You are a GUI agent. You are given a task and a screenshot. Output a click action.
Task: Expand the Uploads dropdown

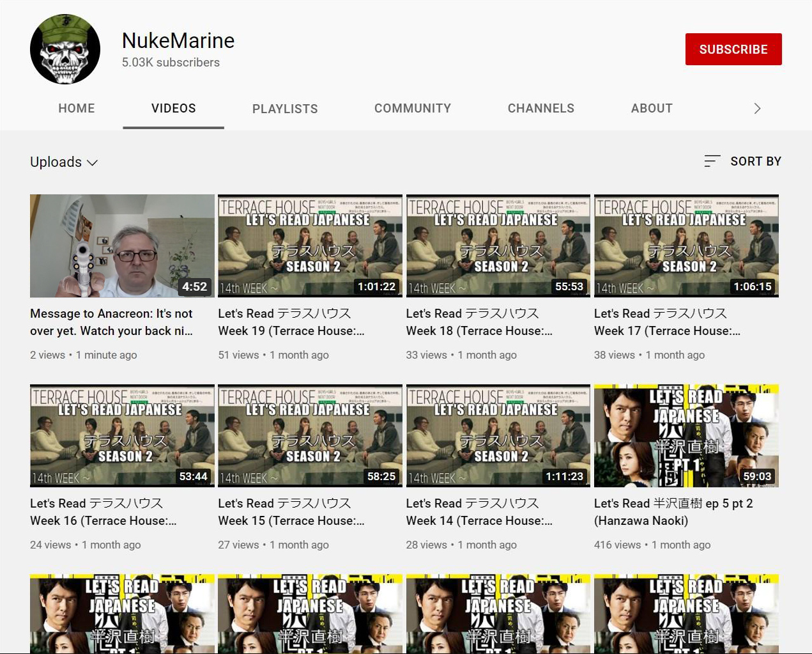coord(64,162)
